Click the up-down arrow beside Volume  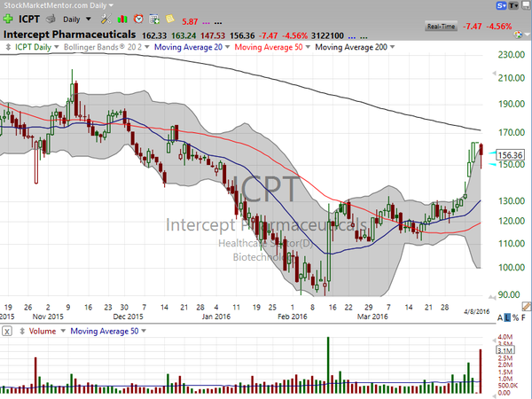click(x=22, y=331)
